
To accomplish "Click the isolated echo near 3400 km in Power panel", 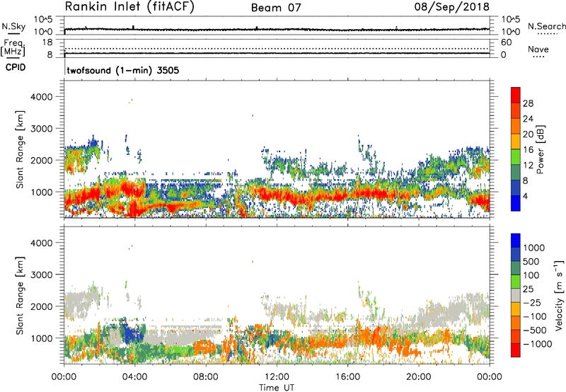I will coord(253,115).
